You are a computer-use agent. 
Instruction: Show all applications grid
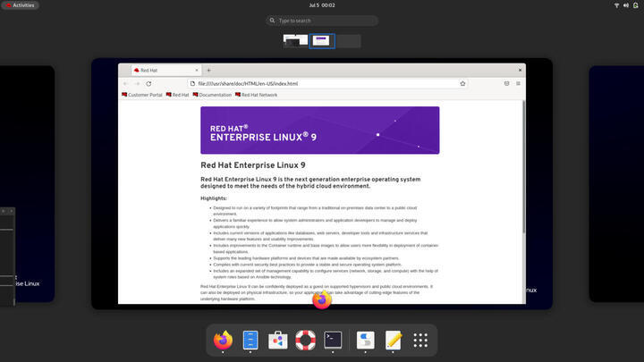point(420,341)
